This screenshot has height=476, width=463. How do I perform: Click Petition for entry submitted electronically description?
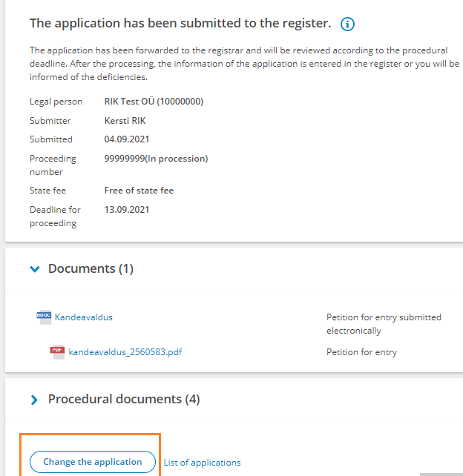tap(384, 324)
